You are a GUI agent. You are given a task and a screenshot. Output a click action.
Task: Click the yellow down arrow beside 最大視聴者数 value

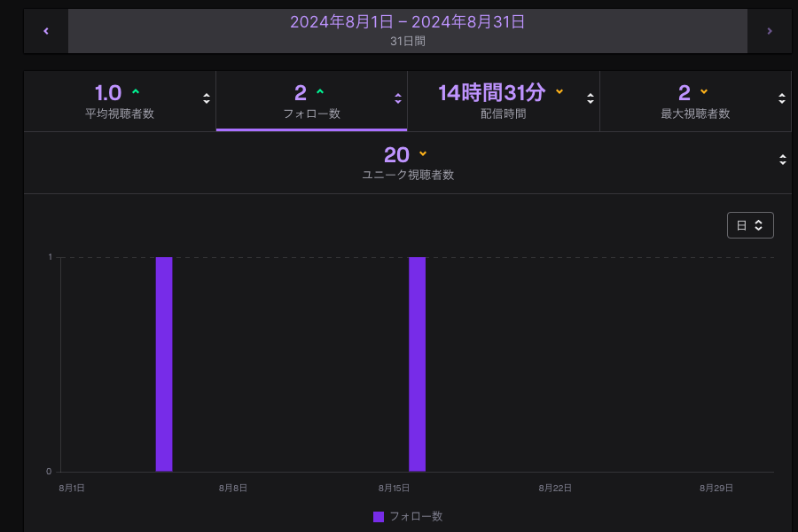(704, 91)
